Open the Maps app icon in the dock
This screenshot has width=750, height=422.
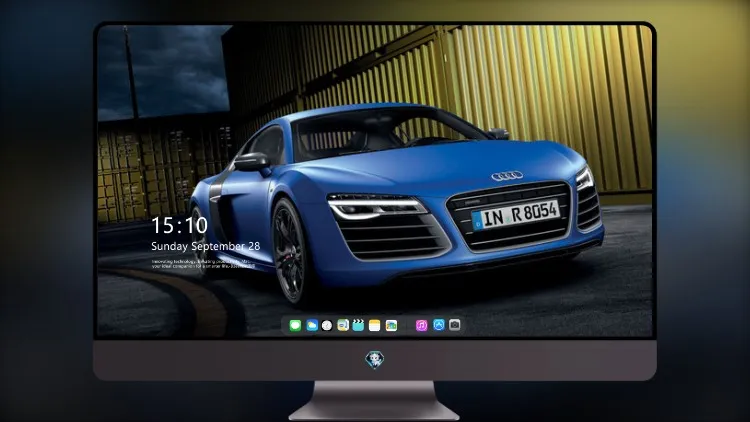pyautogui.click(x=343, y=326)
